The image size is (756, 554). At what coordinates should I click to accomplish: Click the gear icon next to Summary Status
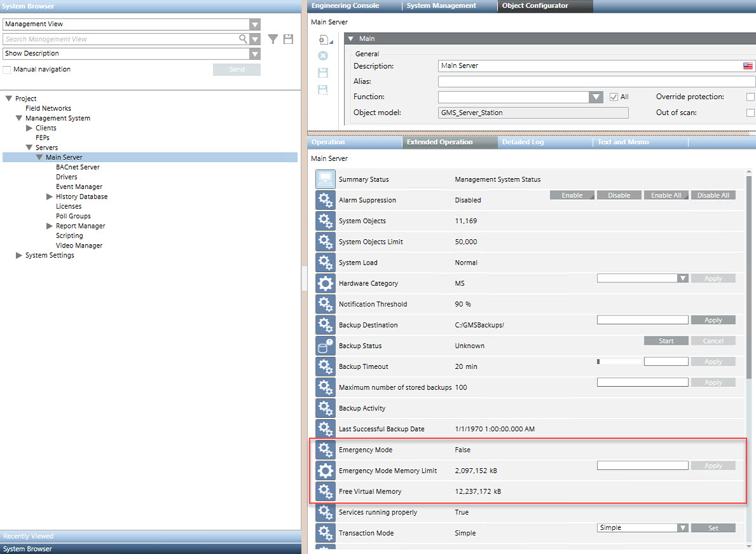325,179
